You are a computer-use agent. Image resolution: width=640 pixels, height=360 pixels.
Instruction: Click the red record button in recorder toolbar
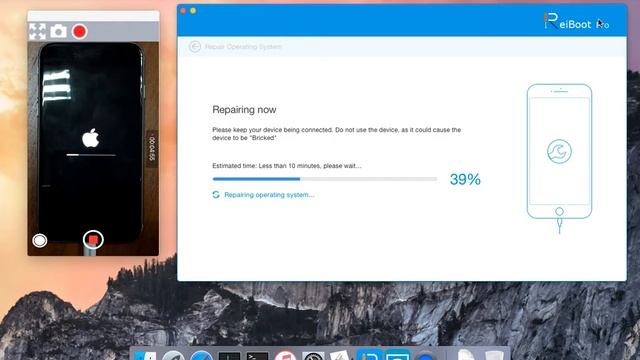[x=80, y=31]
